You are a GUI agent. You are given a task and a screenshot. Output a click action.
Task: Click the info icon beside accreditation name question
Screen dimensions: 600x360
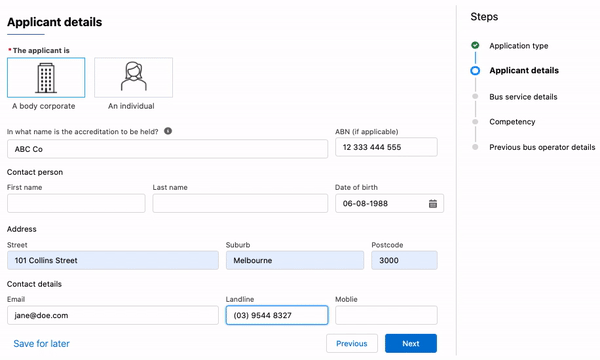pos(168,131)
